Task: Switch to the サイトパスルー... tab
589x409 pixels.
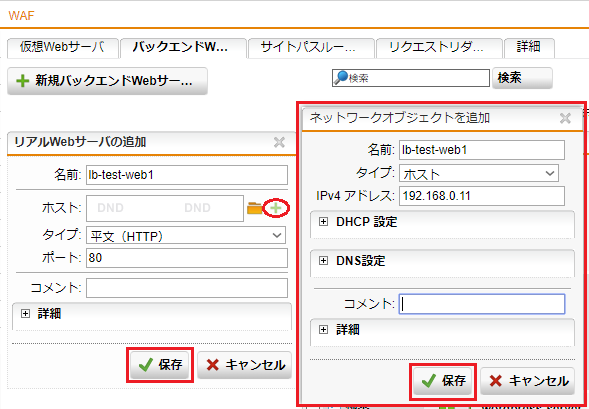Action: pos(310,48)
